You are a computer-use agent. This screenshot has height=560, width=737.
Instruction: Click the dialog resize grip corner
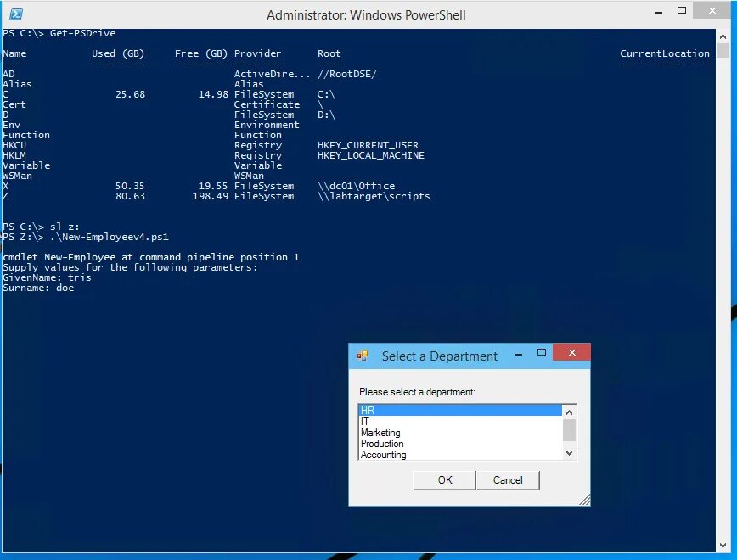pos(584,500)
